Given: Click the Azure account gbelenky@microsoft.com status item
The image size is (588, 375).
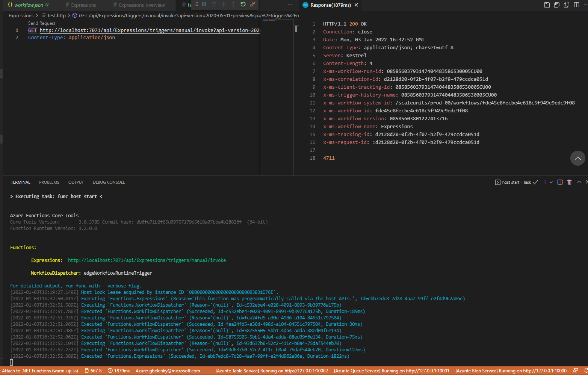Looking at the screenshot, I should 168,371.
